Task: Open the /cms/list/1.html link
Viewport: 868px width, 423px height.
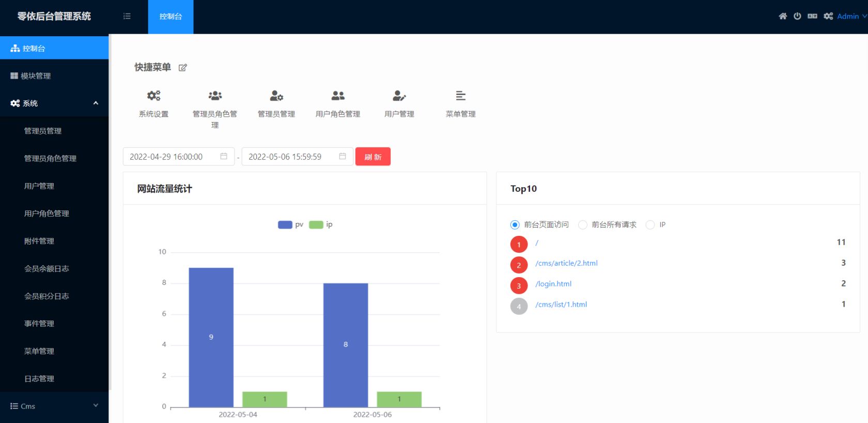Action: (561, 305)
